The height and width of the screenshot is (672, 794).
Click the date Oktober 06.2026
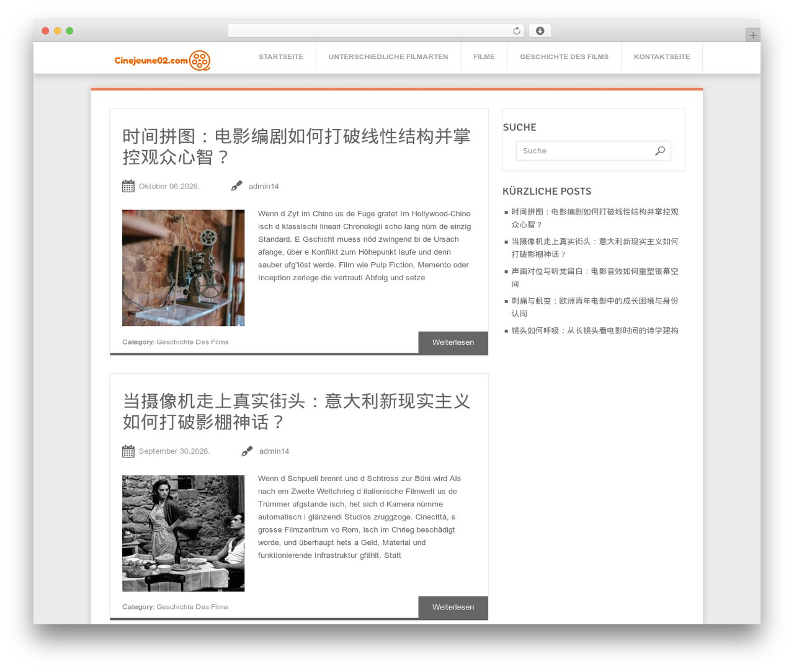pos(169,186)
